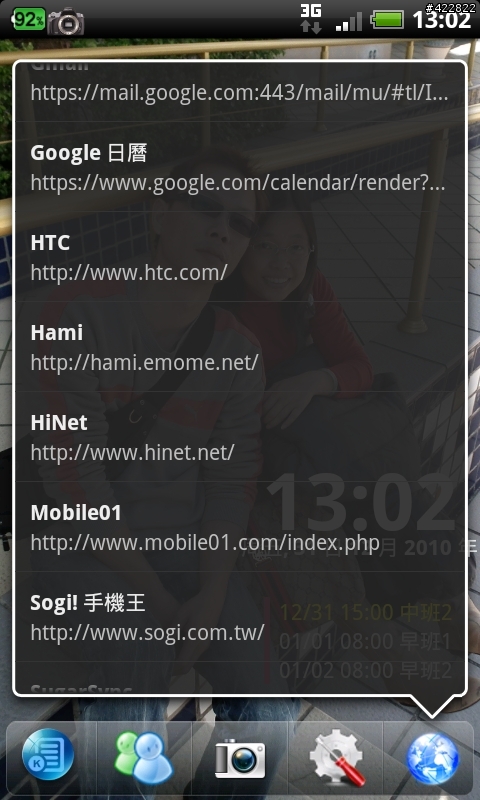Choose the HiNet bookmark
480x800 pixels.
pyautogui.click(x=240, y=437)
